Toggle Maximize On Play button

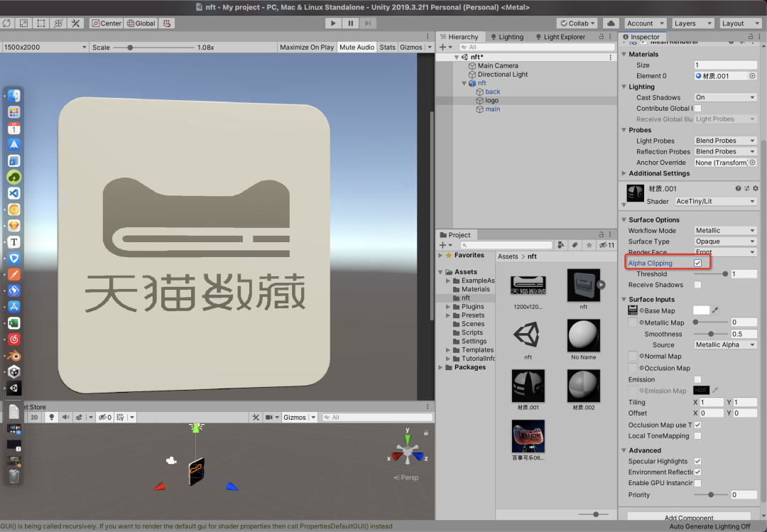pos(307,47)
